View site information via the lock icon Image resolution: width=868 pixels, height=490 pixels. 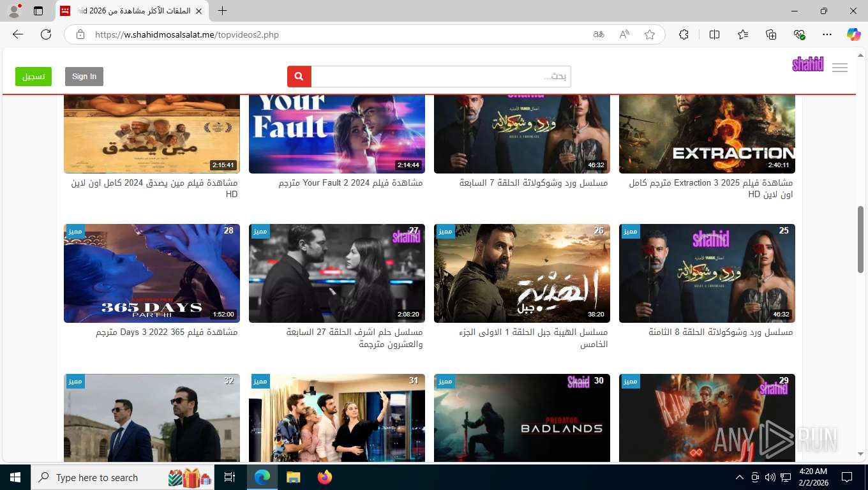[80, 34]
